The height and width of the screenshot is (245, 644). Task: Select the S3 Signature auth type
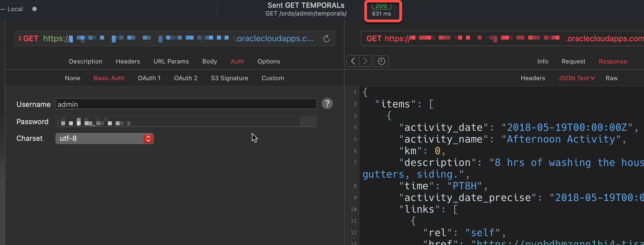pos(229,78)
